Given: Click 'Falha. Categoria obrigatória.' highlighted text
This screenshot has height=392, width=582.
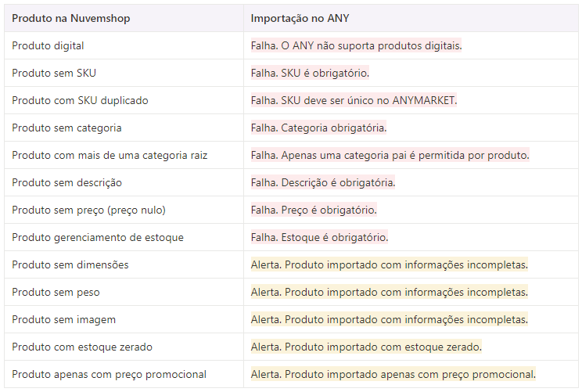Looking at the screenshot, I should tap(319, 128).
